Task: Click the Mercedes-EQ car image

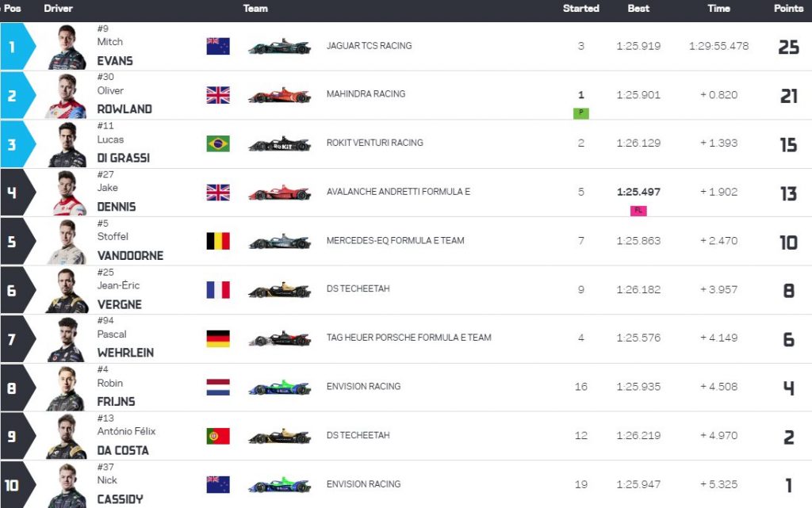Action: click(x=280, y=242)
